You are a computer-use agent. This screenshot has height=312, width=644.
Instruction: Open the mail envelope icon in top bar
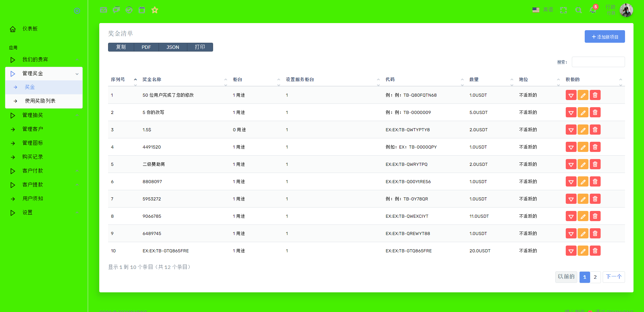click(x=104, y=10)
